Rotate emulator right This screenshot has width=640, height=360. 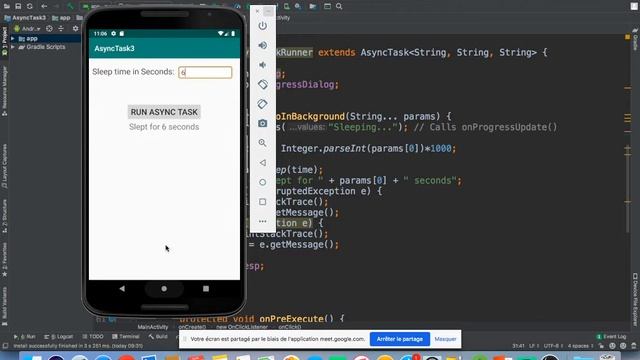point(262,104)
